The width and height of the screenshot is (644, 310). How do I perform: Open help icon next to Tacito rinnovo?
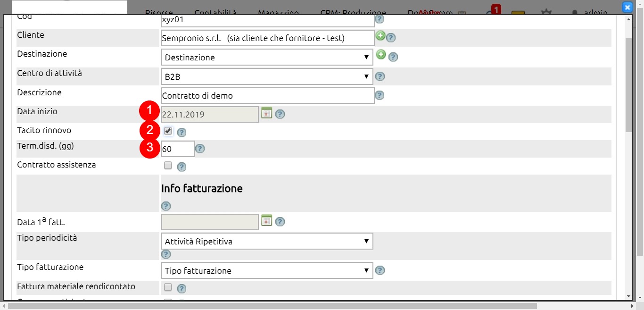pyautogui.click(x=182, y=133)
